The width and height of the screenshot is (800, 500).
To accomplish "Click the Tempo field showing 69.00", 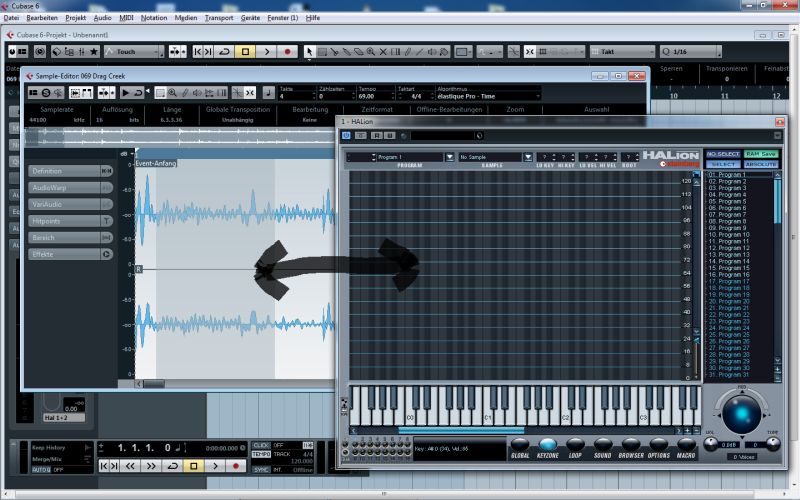I will (x=376, y=96).
